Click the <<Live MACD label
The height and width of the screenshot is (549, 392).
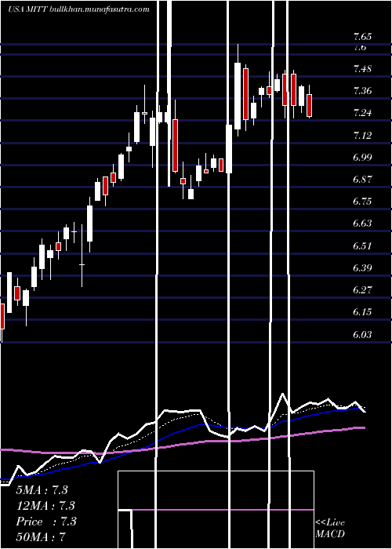(330, 529)
